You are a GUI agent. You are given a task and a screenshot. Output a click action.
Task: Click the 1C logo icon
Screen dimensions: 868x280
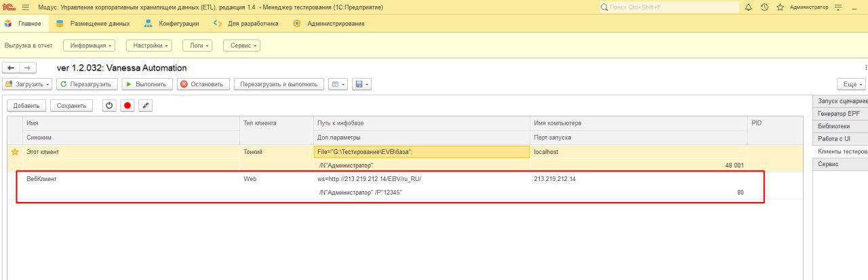9,7
